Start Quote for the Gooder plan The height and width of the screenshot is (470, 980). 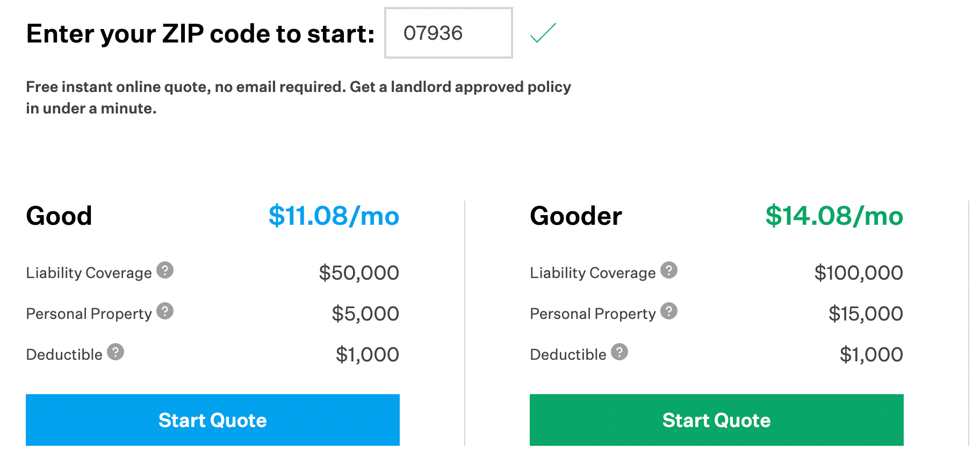click(x=716, y=420)
